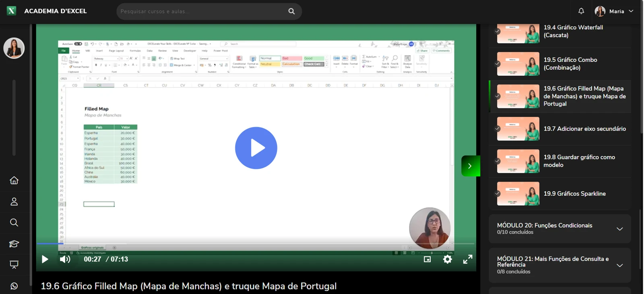Click the Academia d'Excel title text

click(56, 11)
